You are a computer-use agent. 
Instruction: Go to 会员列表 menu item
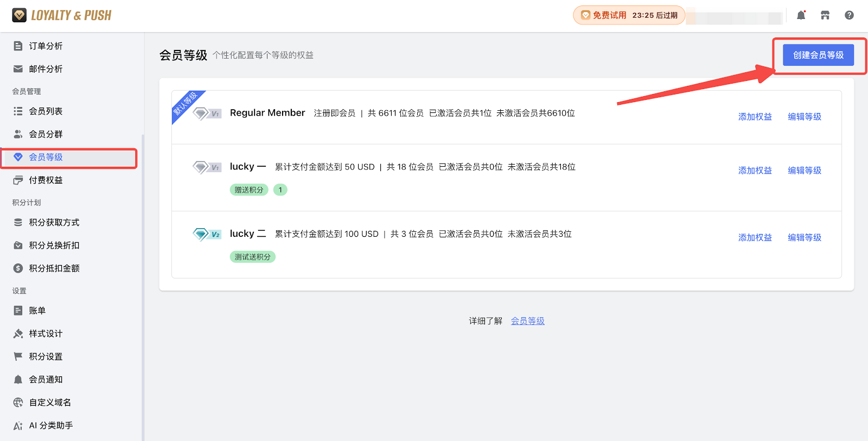click(46, 111)
